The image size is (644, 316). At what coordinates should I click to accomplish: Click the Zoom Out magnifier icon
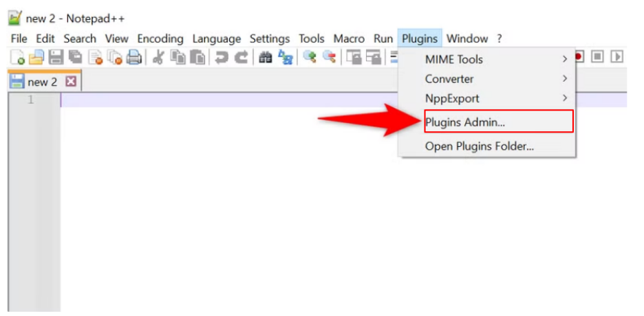(x=329, y=58)
